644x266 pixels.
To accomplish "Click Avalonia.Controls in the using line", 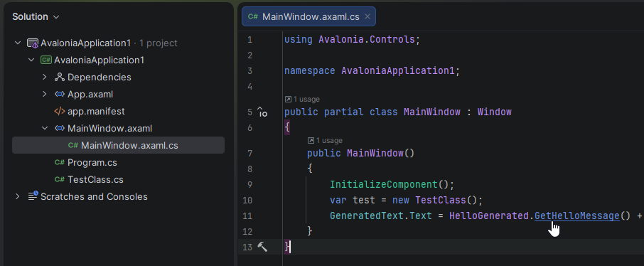I will 367,40.
